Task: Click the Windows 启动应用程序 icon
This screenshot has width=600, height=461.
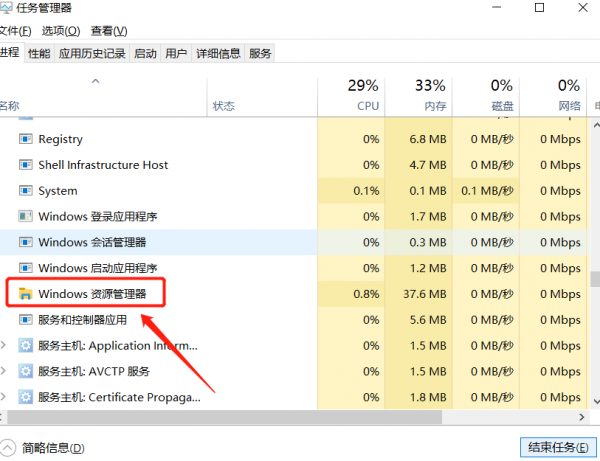Action: click(x=26, y=268)
